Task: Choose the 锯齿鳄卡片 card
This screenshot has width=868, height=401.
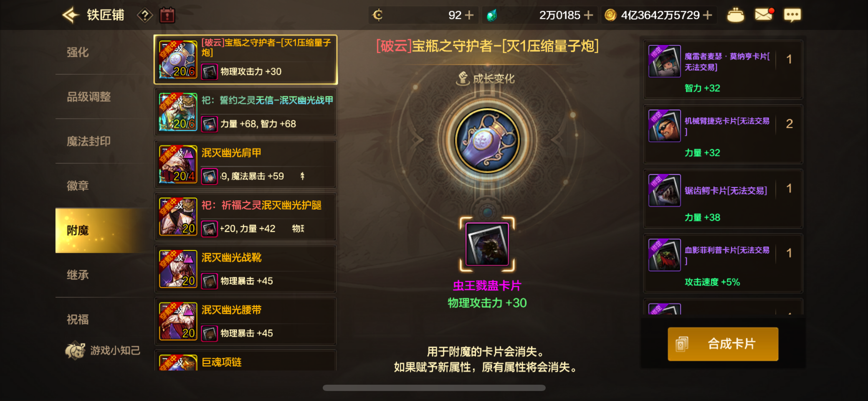Action: (x=723, y=199)
